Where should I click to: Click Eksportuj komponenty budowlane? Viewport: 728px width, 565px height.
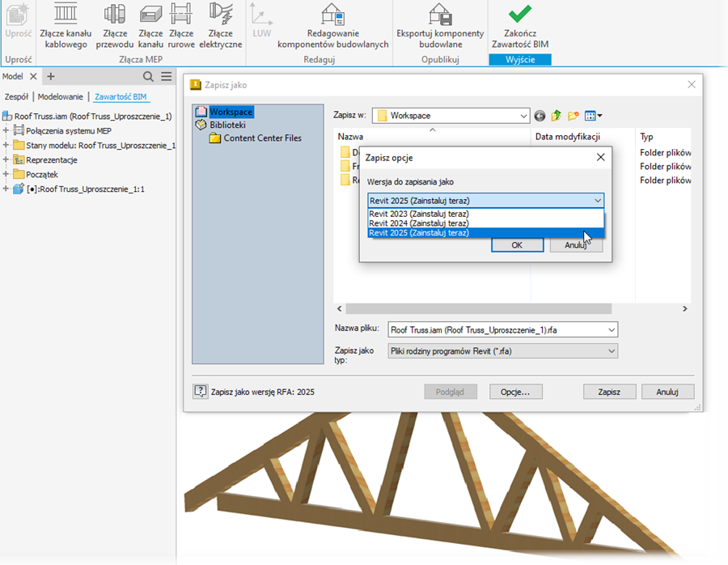440,26
